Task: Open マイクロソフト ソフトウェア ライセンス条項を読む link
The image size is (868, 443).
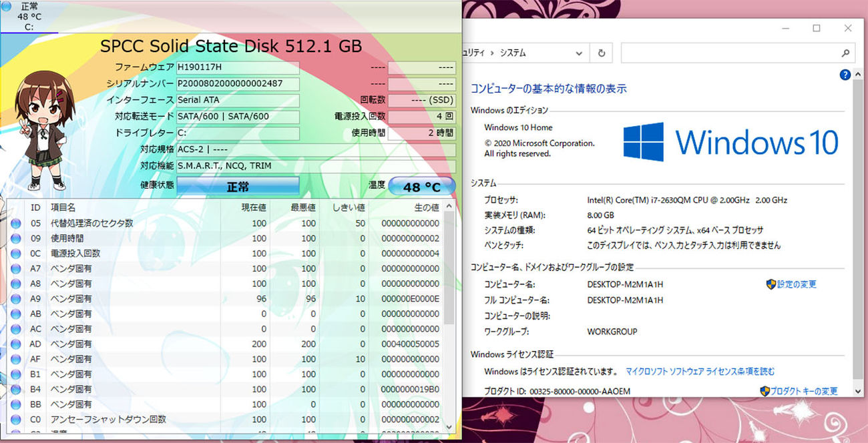Action: tap(700, 372)
